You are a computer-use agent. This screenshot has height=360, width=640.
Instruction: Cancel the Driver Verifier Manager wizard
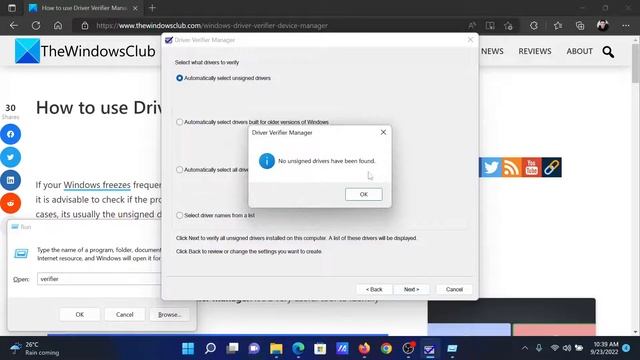click(454, 289)
